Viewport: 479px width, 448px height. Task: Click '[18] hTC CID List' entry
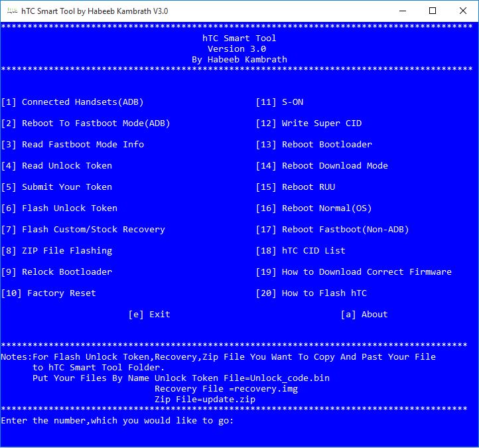tap(301, 251)
